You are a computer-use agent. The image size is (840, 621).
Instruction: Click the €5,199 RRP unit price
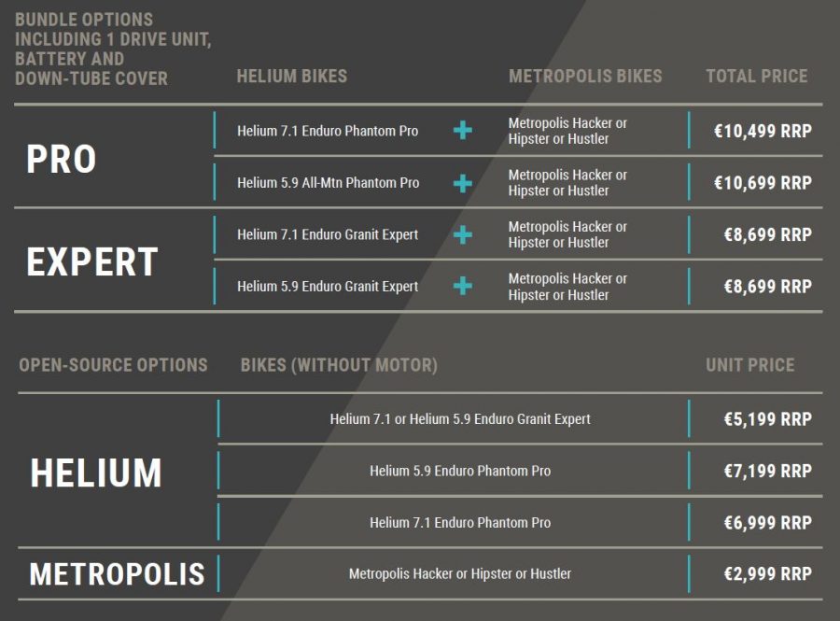click(768, 419)
